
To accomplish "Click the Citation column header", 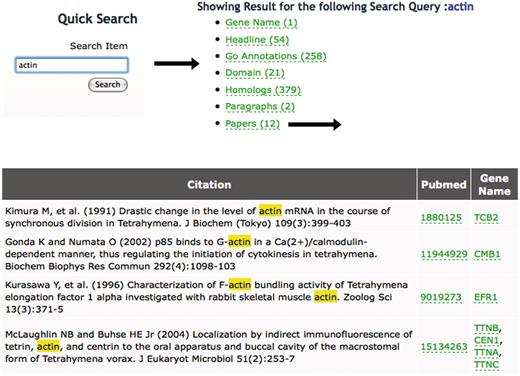I will [x=209, y=184].
